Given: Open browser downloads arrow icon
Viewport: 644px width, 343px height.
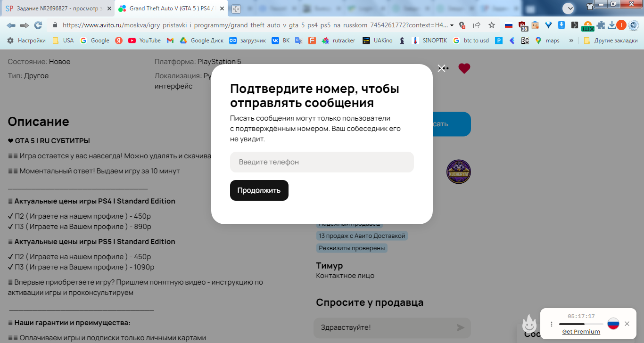Looking at the screenshot, I should (x=611, y=25).
